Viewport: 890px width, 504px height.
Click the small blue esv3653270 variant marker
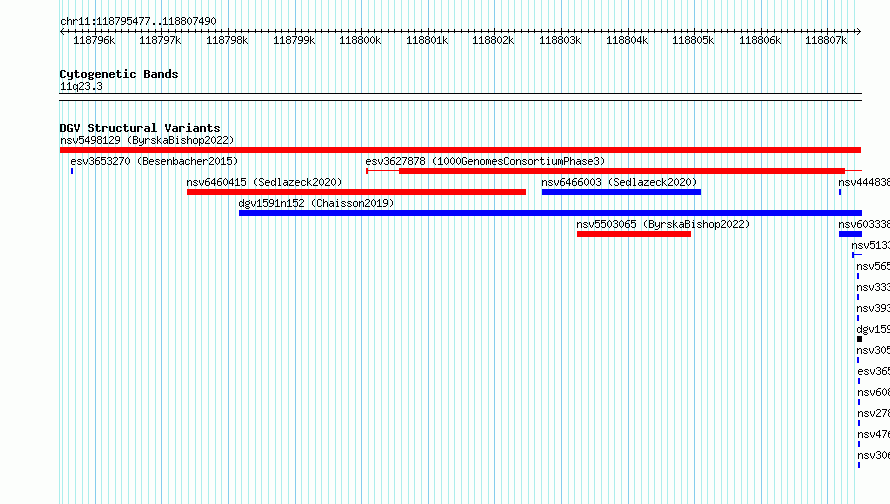(72, 171)
